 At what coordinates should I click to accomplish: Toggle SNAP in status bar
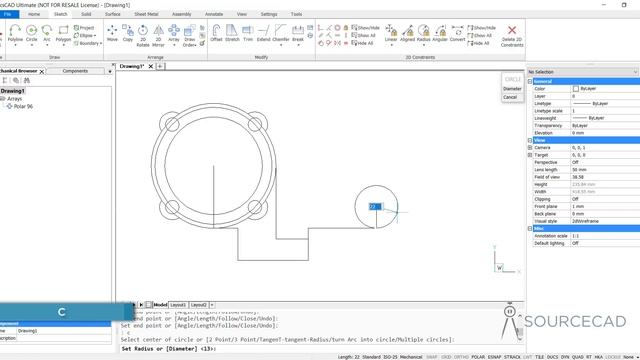[x=432, y=357]
